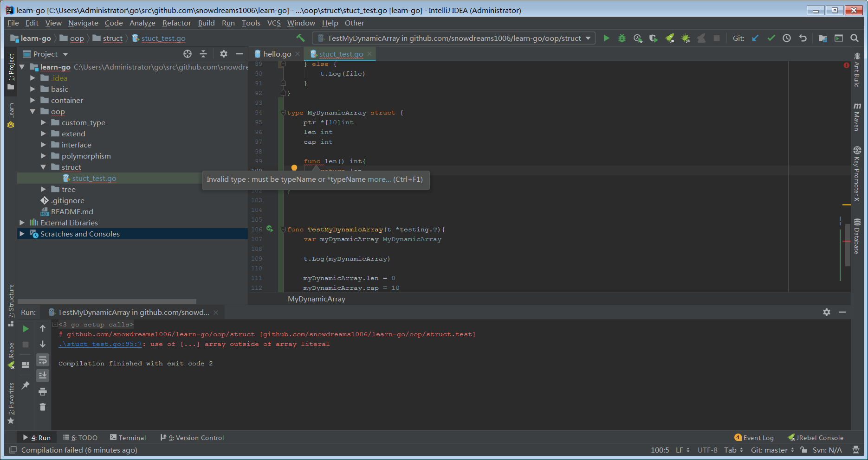868x460 pixels.
Task: Collapse all nodes in the Project tree
Action: click(203, 54)
